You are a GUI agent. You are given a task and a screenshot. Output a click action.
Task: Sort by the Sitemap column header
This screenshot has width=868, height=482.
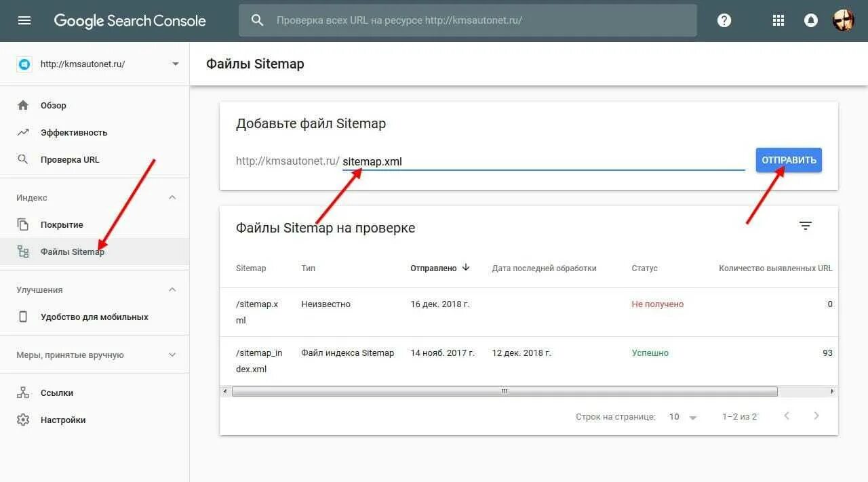coord(251,268)
